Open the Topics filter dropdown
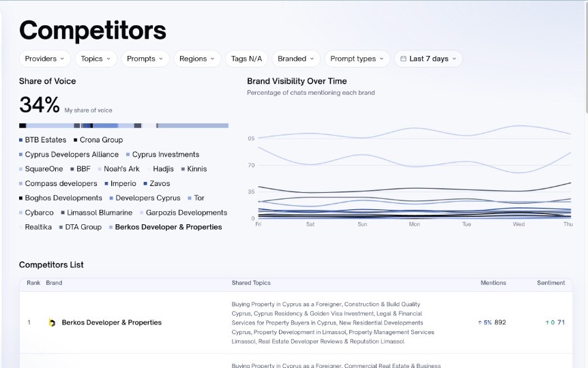Image resolution: width=588 pixels, height=368 pixels. (95, 59)
